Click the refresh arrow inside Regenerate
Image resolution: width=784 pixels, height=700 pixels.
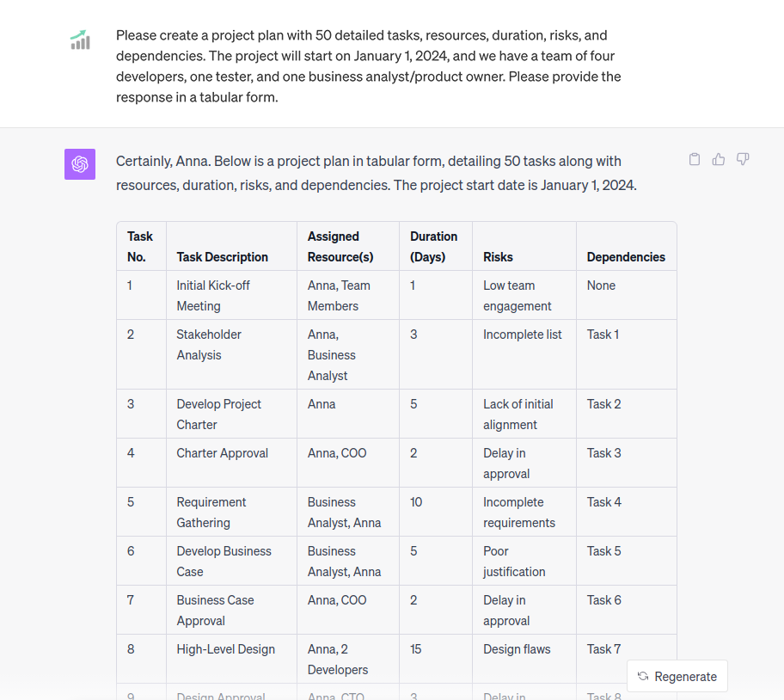[642, 676]
